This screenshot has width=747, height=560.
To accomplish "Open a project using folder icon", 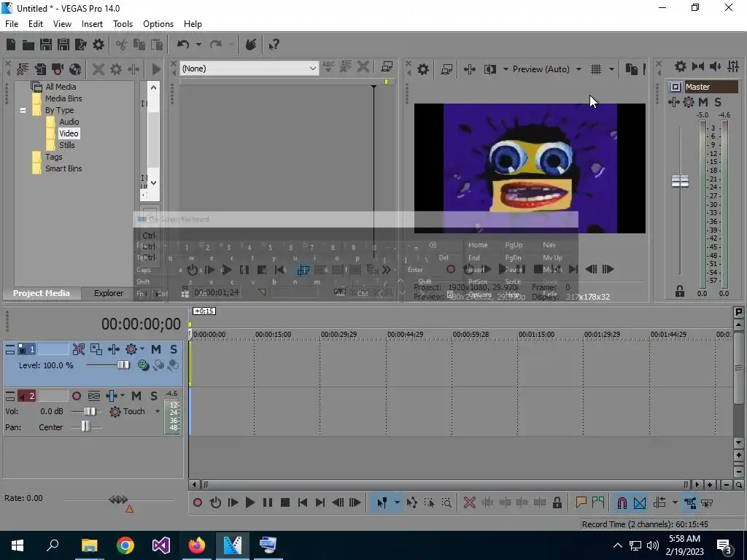I will [28, 44].
